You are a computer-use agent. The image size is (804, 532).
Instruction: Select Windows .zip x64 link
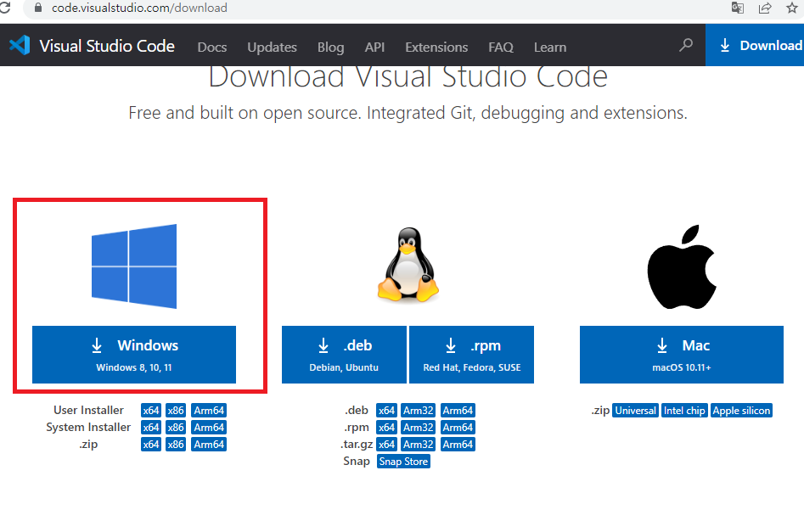(x=151, y=445)
